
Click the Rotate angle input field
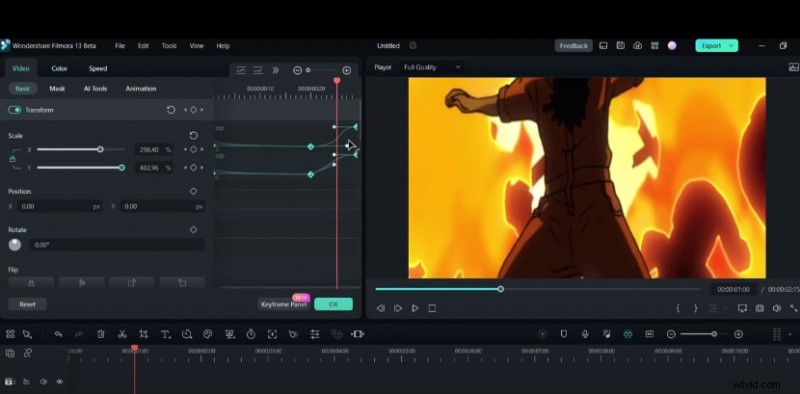[x=117, y=245]
